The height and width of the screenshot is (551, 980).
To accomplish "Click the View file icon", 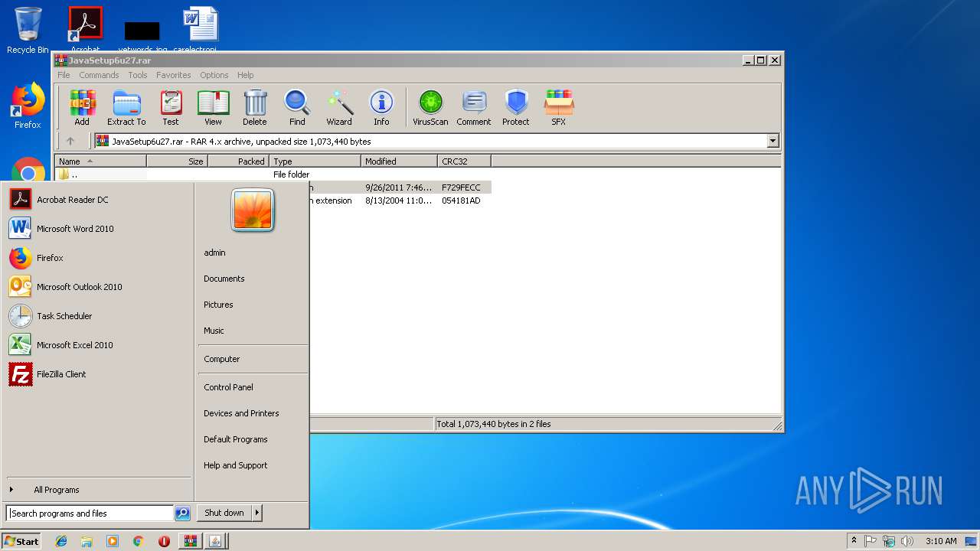I will pos(213,108).
